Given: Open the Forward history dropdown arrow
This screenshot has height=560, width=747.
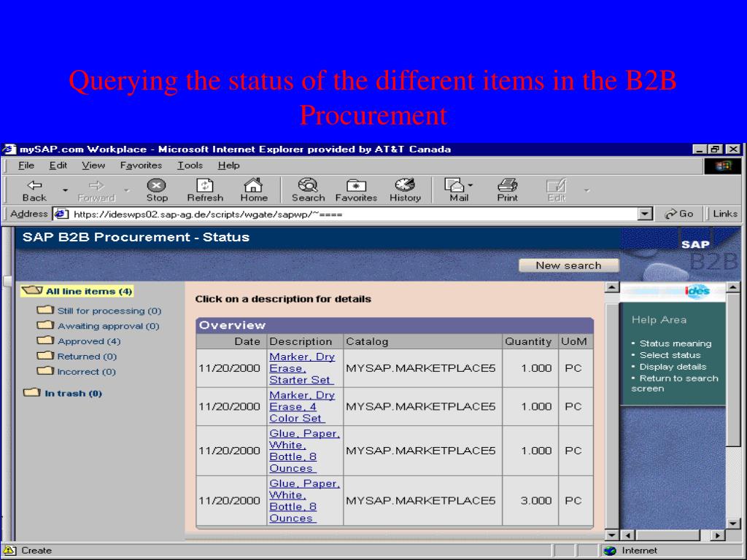Looking at the screenshot, I should click(x=127, y=190).
